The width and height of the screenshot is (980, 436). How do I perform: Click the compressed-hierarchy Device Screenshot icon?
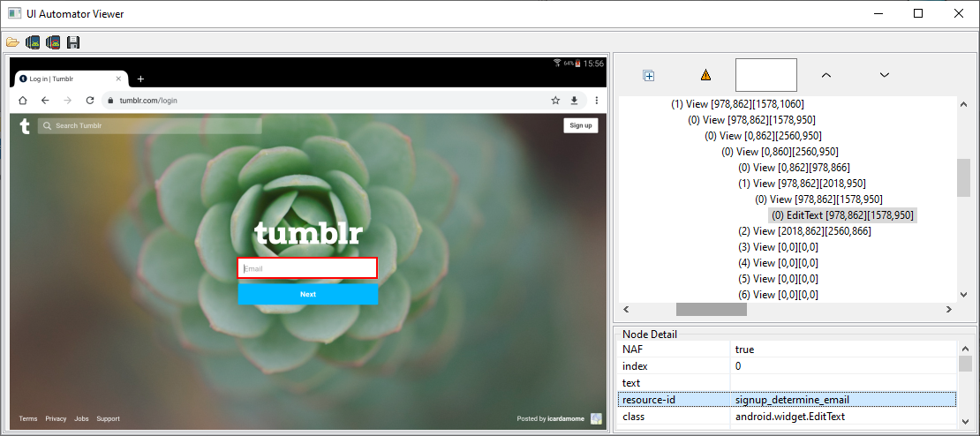[53, 42]
